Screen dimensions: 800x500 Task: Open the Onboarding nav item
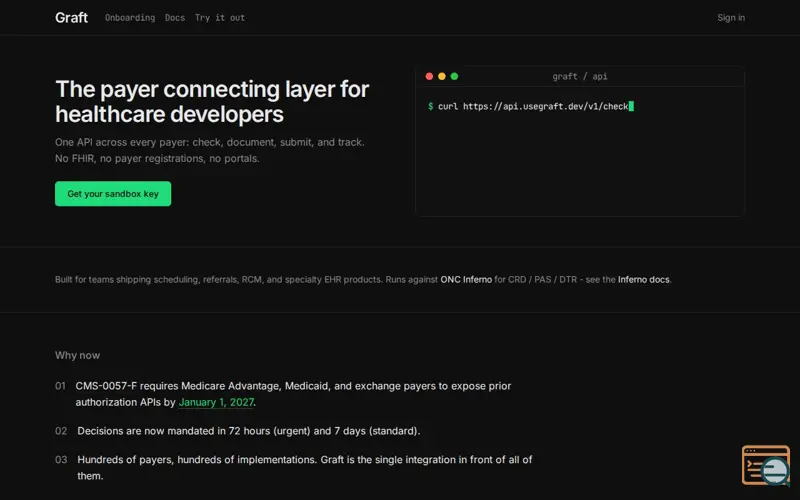point(130,18)
